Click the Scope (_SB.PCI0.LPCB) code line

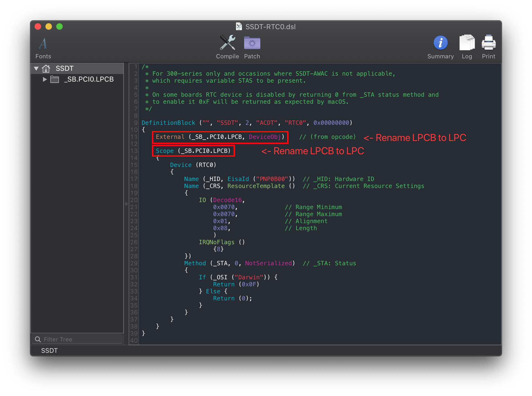tap(193, 151)
